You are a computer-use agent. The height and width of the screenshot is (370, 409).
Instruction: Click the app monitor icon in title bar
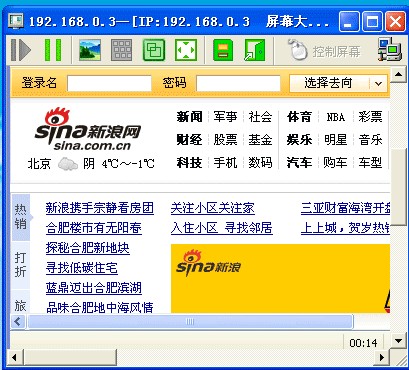coord(16,22)
